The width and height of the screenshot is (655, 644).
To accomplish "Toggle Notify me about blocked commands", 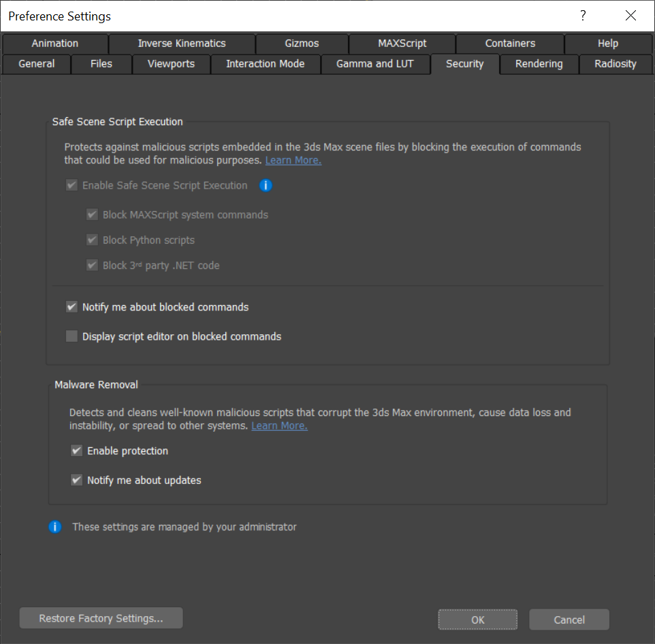I will (71, 307).
